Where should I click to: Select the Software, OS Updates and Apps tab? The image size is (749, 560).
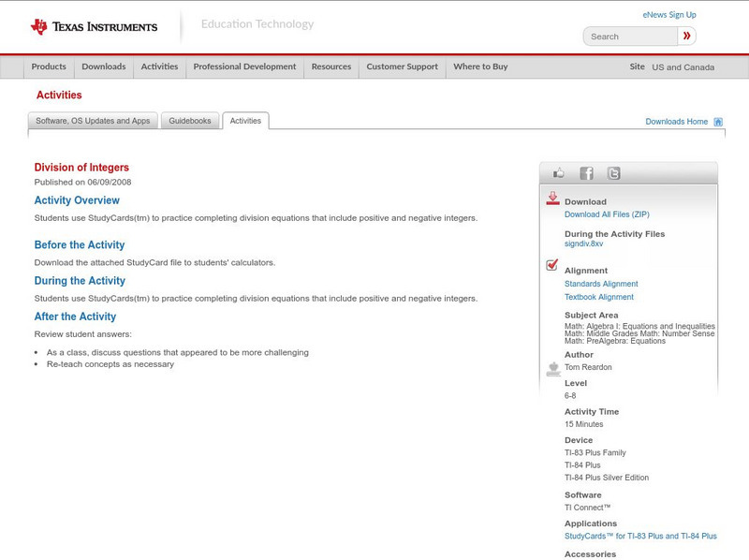93,121
